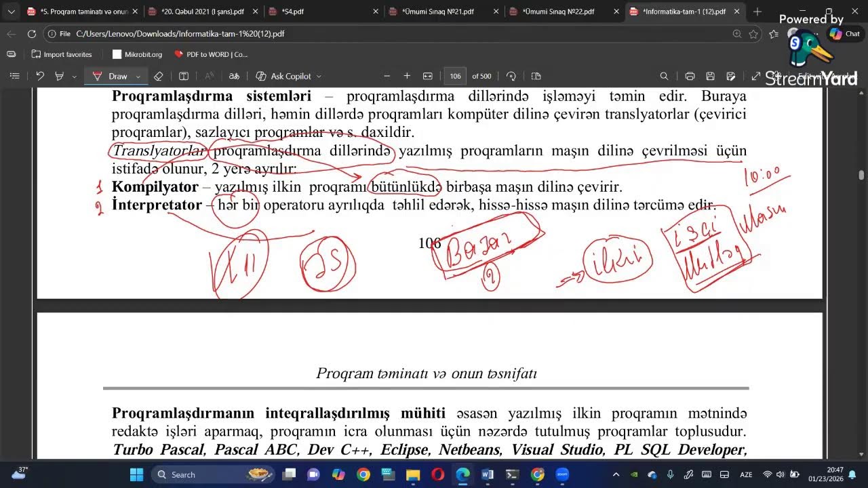
Task: Open Task View on the taskbar
Action: [290, 474]
